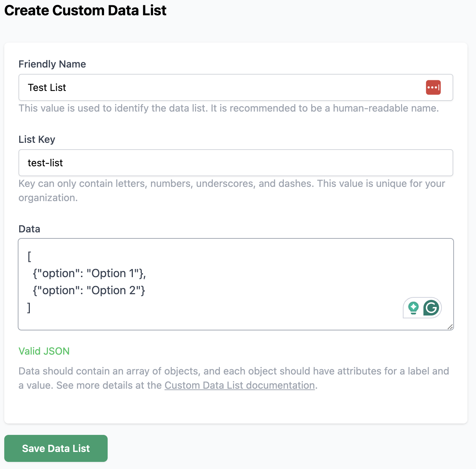This screenshot has width=476, height=469.
Task: Click the List Key label
Action: click(37, 139)
